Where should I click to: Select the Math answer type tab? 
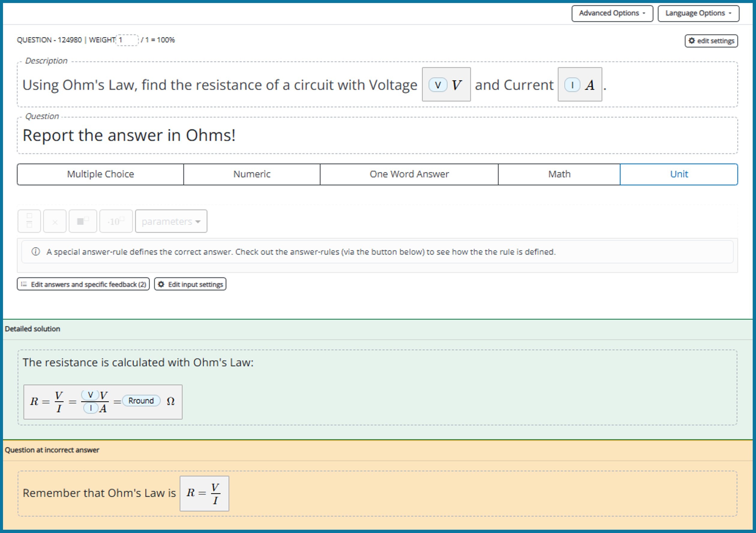coord(559,174)
